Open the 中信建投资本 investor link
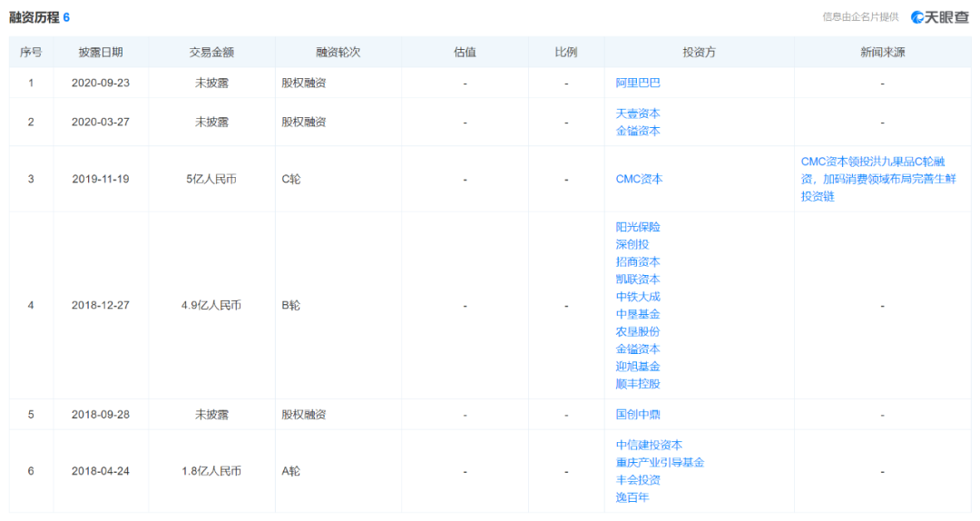 click(x=649, y=445)
